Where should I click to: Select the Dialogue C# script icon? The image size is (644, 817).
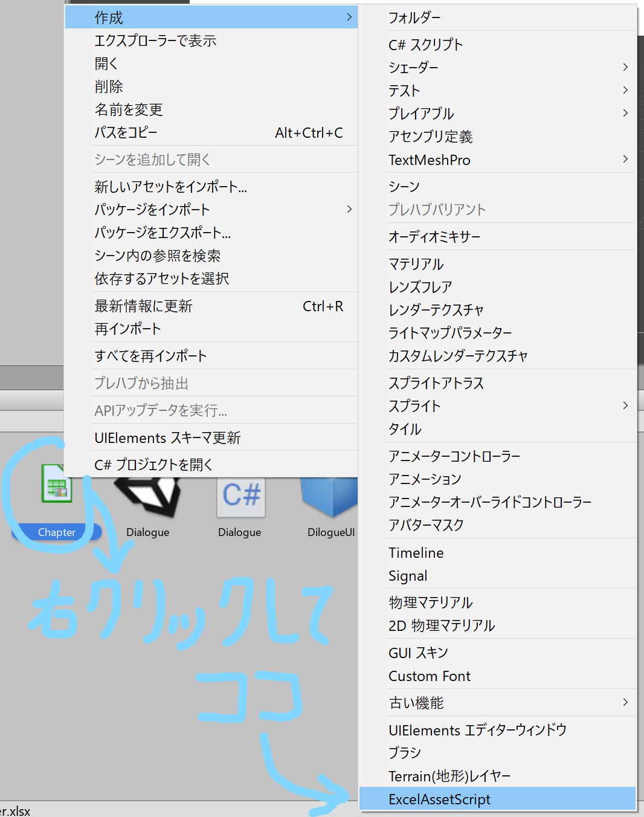tap(239, 496)
